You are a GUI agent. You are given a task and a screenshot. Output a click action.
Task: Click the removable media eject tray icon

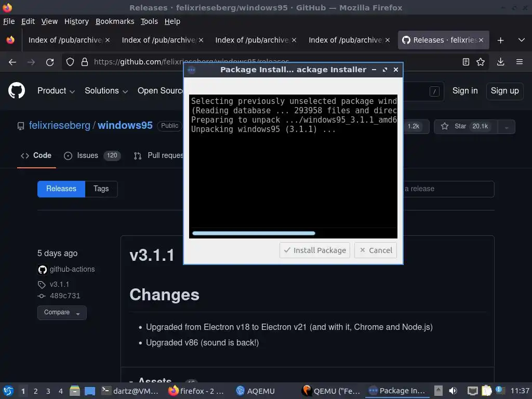438,391
